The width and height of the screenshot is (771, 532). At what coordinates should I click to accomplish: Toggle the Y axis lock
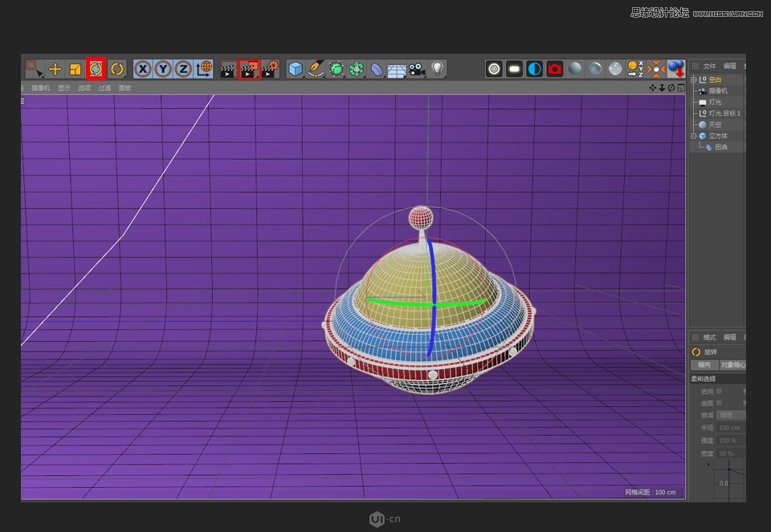point(162,69)
